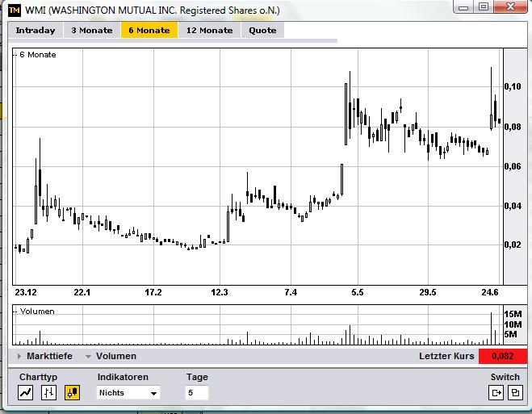Click the Letzter Kurs label
This screenshot has width=532, height=414.
tap(446, 356)
